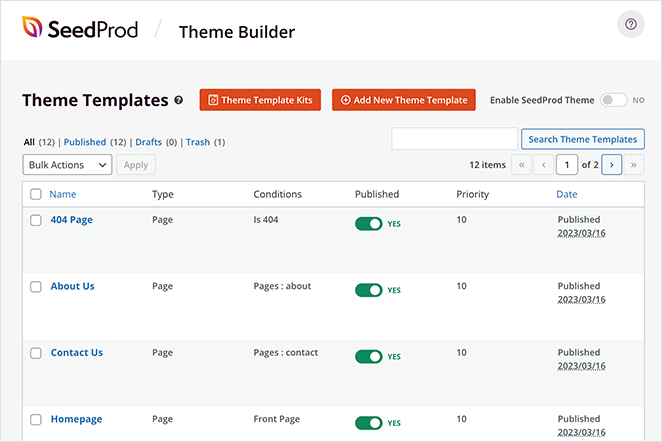This screenshot has width=662, height=442.
Task: Open the Homepage template link
Action: point(76,419)
